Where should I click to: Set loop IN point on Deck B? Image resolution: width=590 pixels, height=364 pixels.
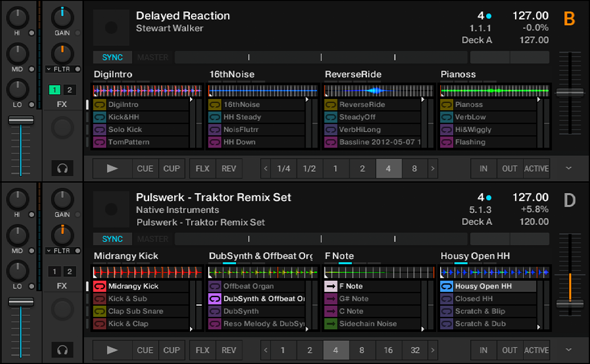(483, 168)
